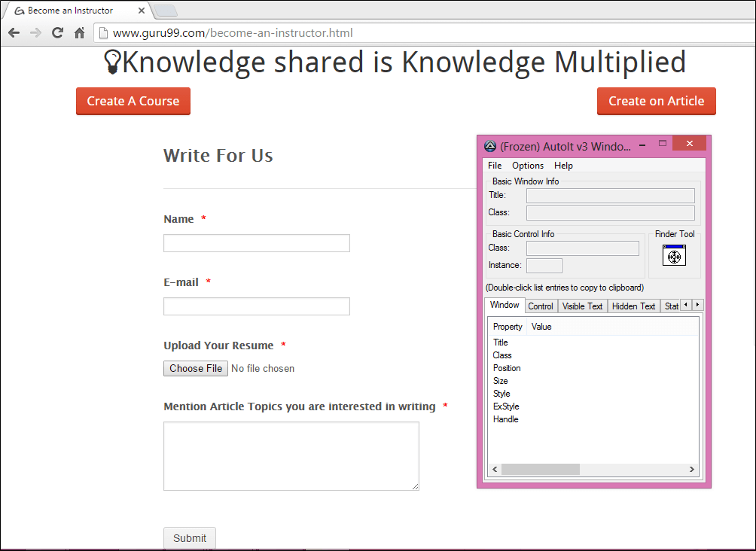Reload the page with the refresh icon
The image size is (756, 551).
pyautogui.click(x=57, y=33)
